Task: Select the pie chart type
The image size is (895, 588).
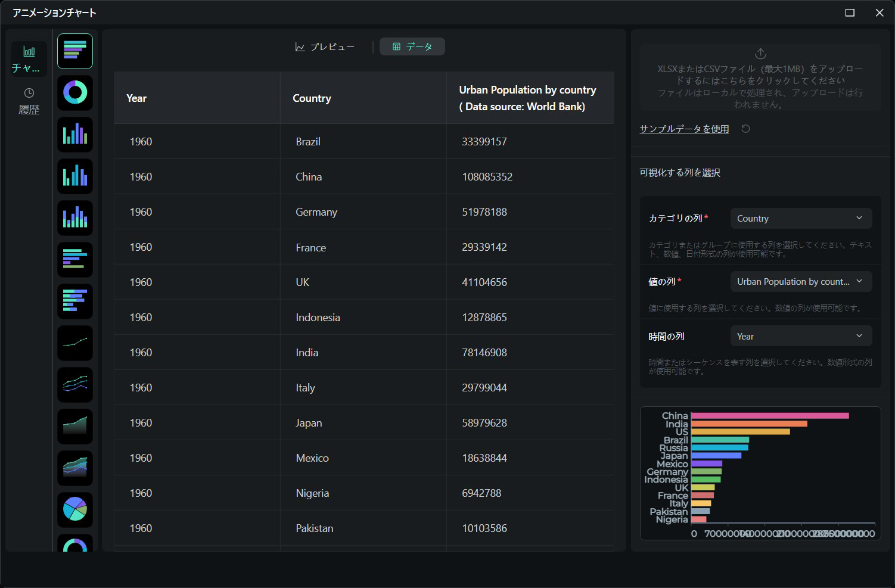Action: 75,510
